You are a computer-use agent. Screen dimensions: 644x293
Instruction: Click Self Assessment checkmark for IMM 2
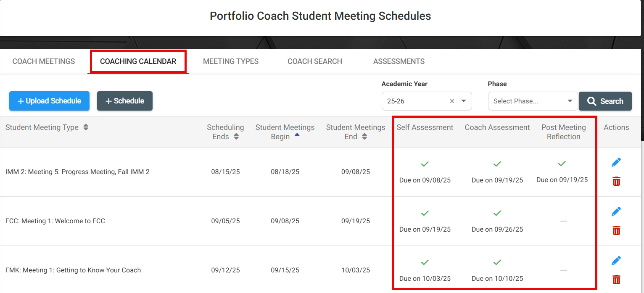425,164
